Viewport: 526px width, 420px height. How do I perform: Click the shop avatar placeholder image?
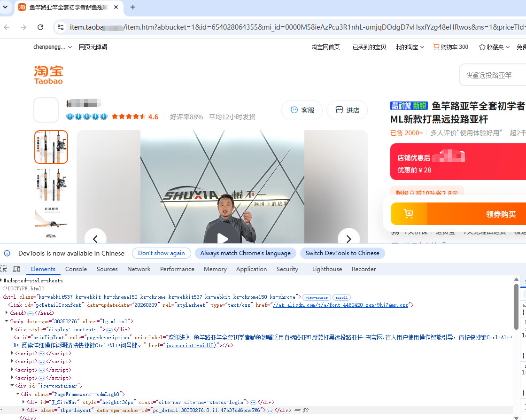coord(46,110)
